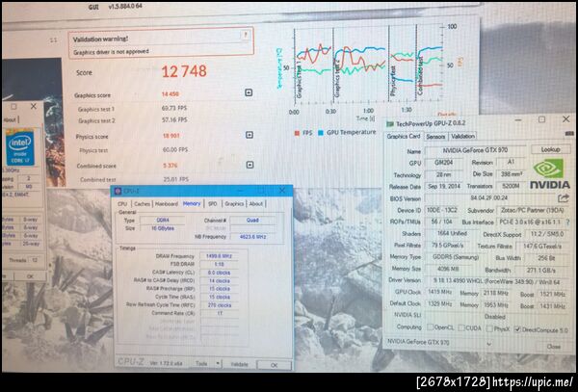Image resolution: width=578 pixels, height=392 pixels.
Task: Click the 16 GBytes memory Size field
Action: [163, 228]
